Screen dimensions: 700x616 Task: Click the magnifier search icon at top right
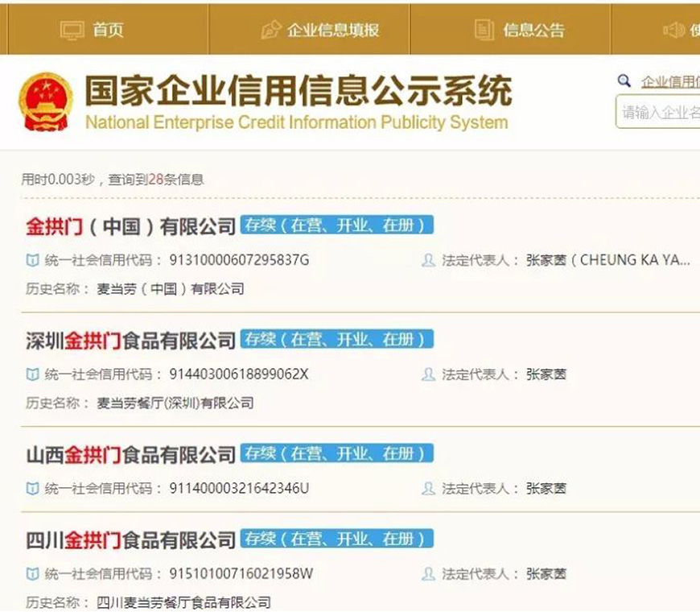tap(624, 81)
